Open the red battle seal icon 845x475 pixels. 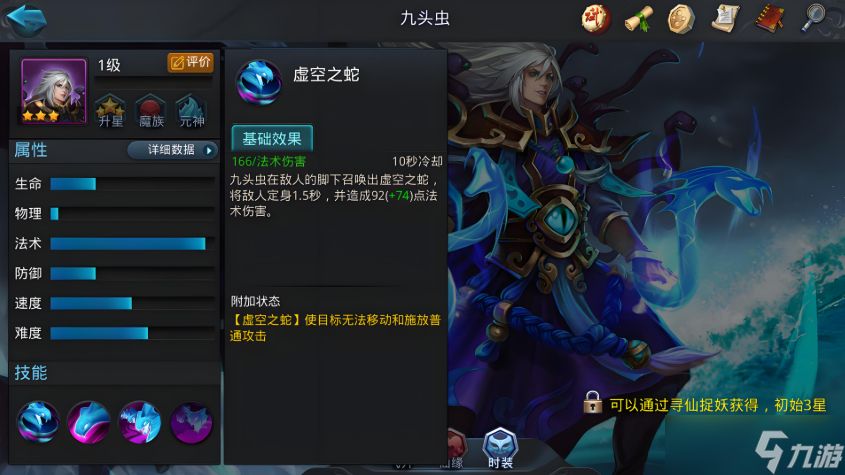[595, 19]
